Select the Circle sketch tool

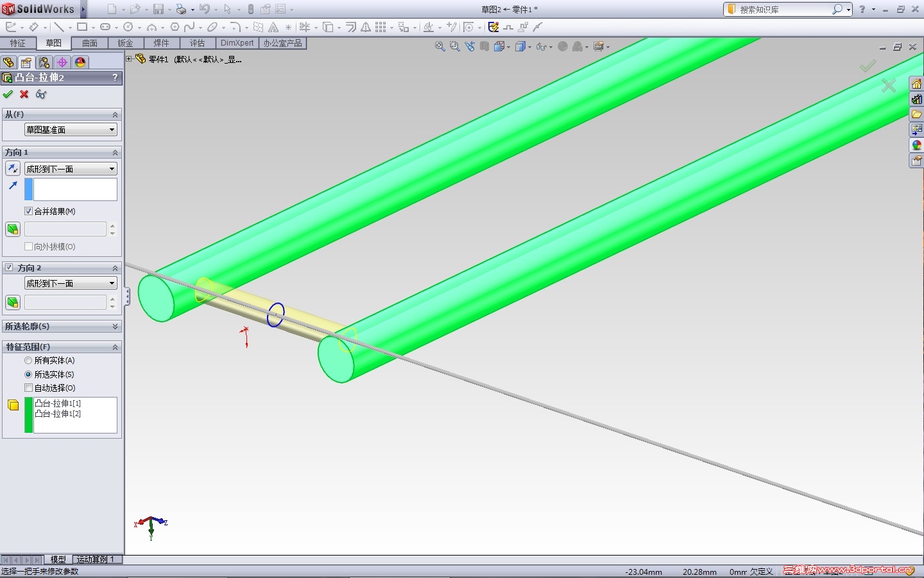pos(128,27)
